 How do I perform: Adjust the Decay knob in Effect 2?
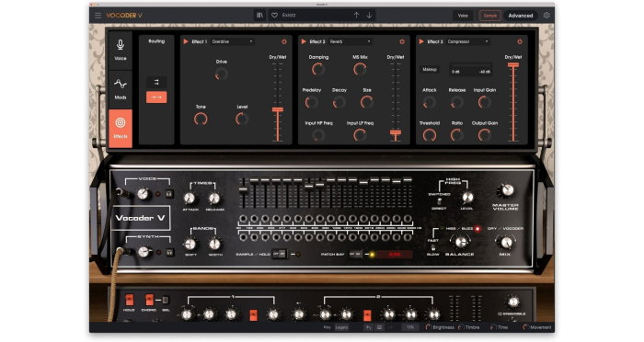point(339,102)
